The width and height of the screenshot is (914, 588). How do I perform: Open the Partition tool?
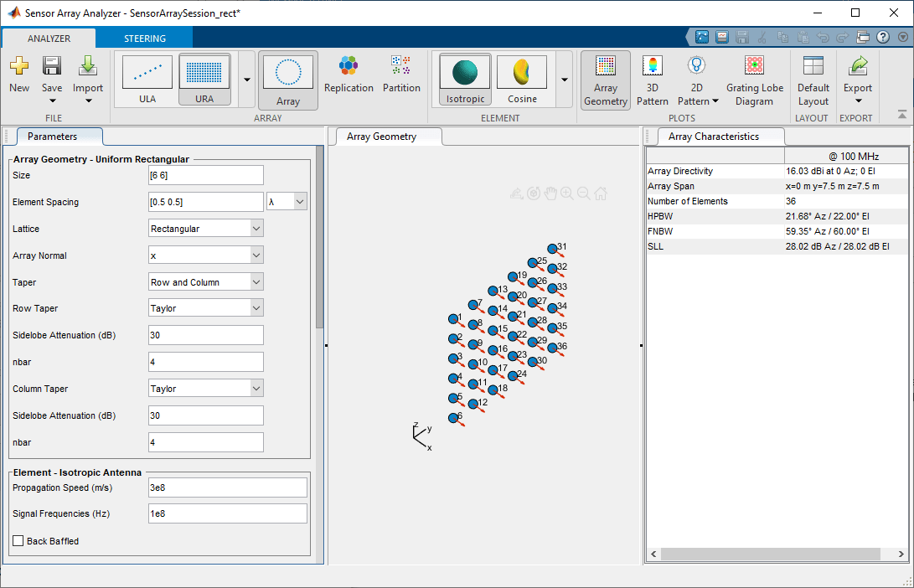tap(401, 79)
